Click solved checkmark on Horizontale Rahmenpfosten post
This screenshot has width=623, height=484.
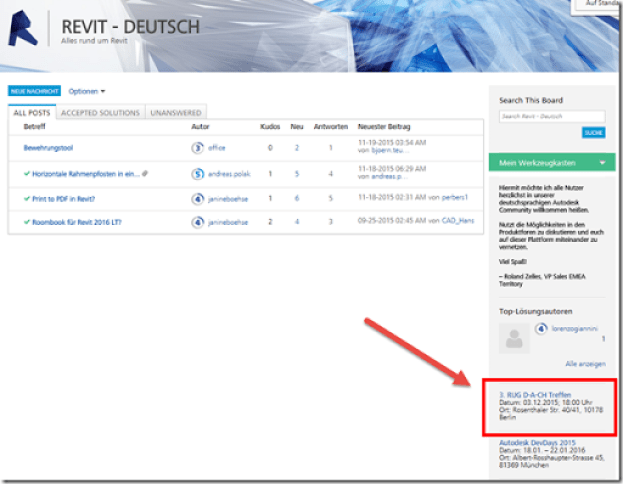pyautogui.click(x=27, y=174)
